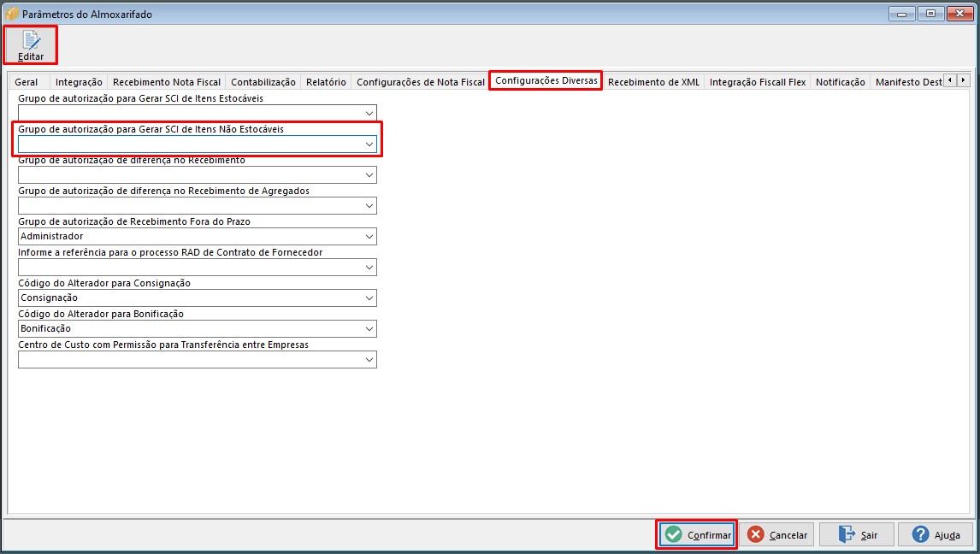The height and width of the screenshot is (554, 980).
Task: Select the Configurações Diversas tab
Action: (x=546, y=80)
